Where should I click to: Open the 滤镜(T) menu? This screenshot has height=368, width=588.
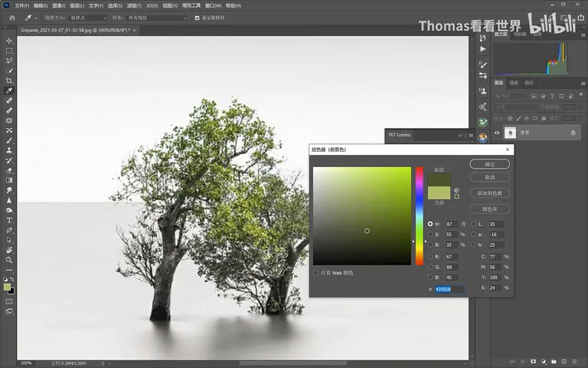point(134,5)
